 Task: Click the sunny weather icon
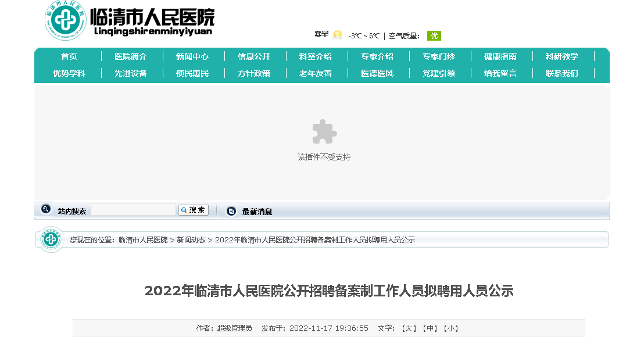tap(338, 35)
